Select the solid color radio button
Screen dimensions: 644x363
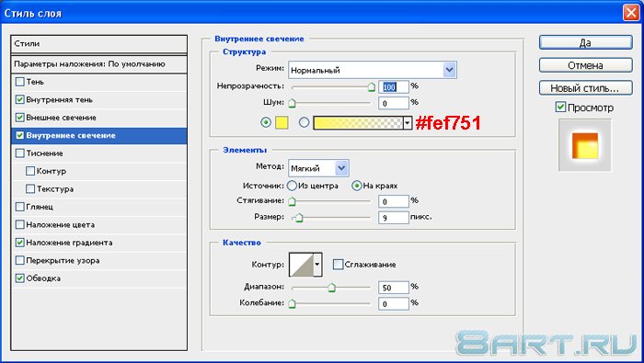pyautogui.click(x=266, y=122)
